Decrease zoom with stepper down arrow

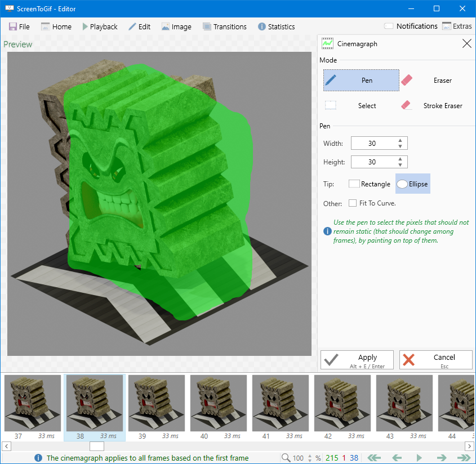[x=310, y=460]
